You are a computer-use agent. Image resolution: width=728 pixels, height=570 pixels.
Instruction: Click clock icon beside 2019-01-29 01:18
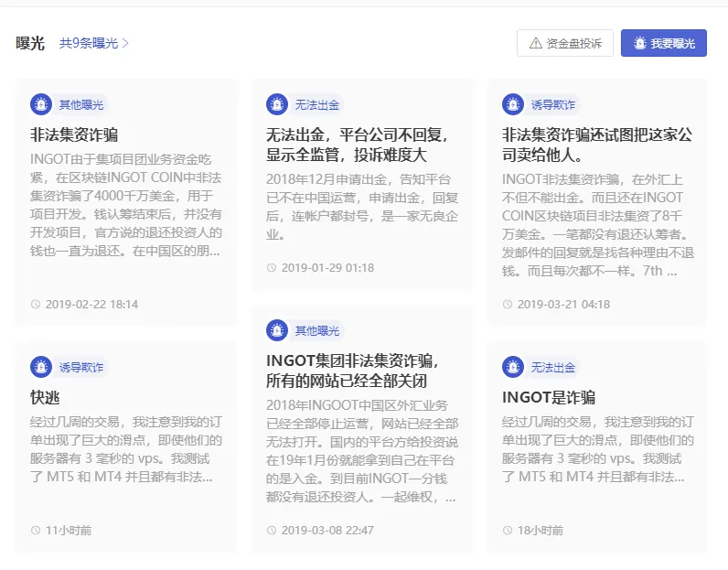click(272, 267)
